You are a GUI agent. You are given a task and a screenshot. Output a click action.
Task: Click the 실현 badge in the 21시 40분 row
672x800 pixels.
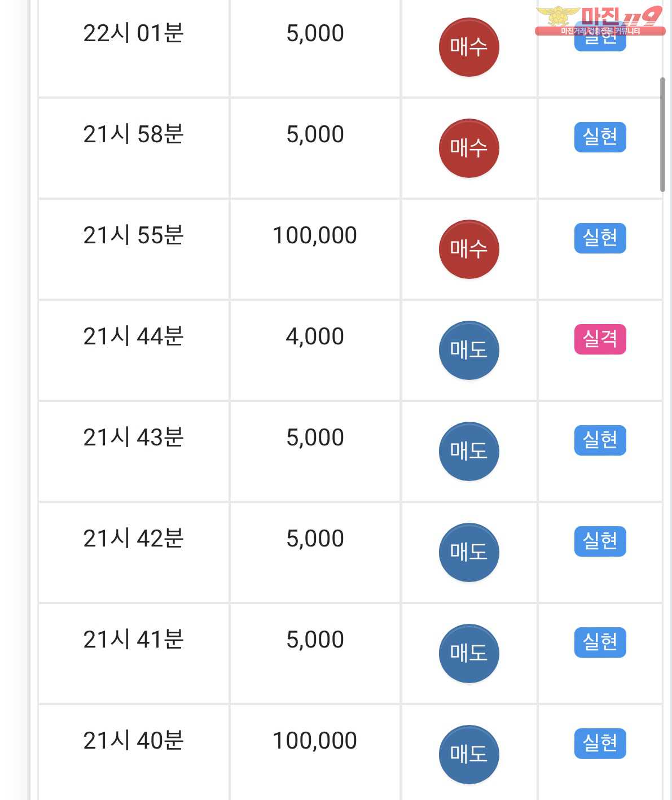point(600,744)
